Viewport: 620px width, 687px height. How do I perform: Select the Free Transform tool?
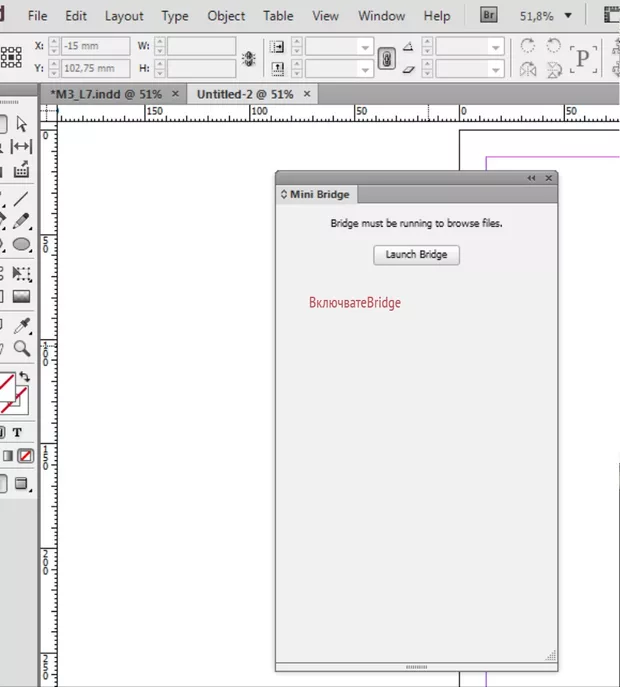coord(21,273)
